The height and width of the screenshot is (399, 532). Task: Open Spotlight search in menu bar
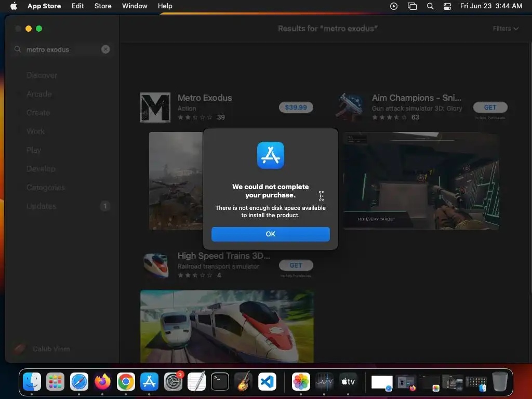click(430, 6)
